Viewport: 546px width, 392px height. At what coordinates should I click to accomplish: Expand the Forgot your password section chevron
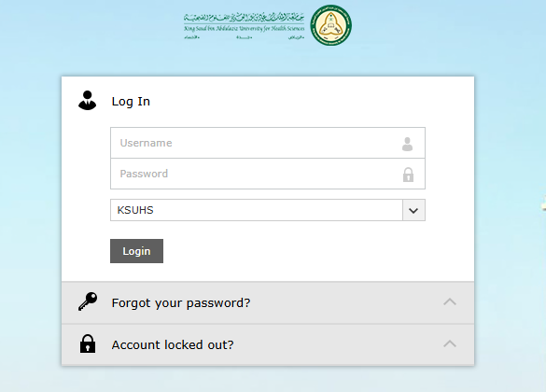(x=450, y=301)
